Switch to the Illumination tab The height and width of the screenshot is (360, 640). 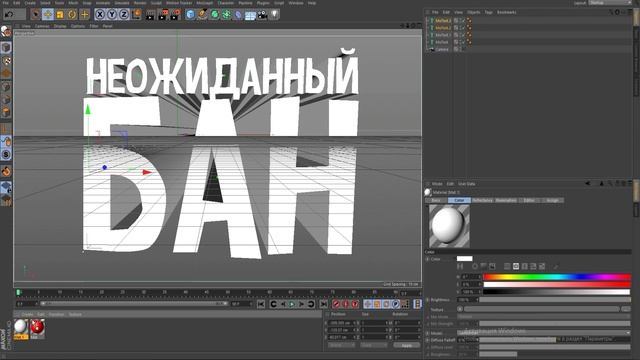click(x=506, y=200)
